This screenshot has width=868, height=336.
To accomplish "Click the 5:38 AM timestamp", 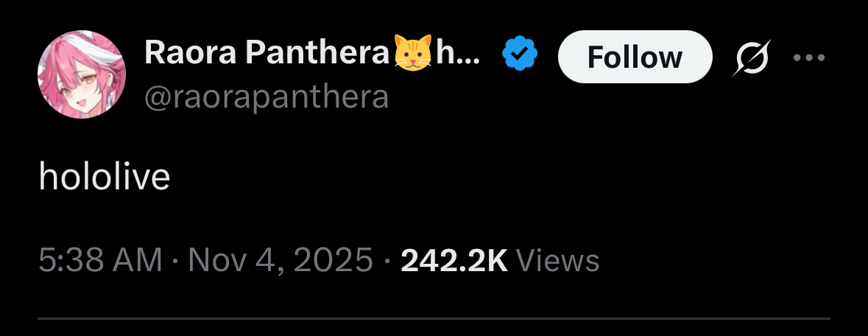I will 100,260.
